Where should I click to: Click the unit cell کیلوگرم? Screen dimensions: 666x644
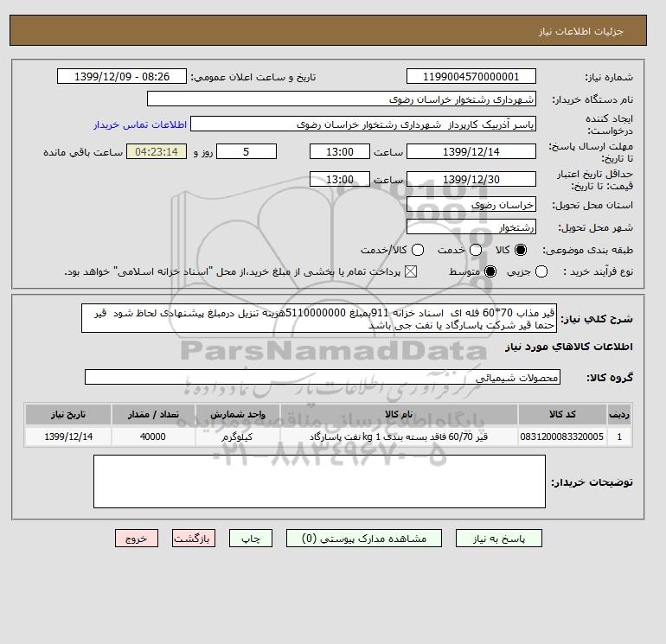click(238, 437)
